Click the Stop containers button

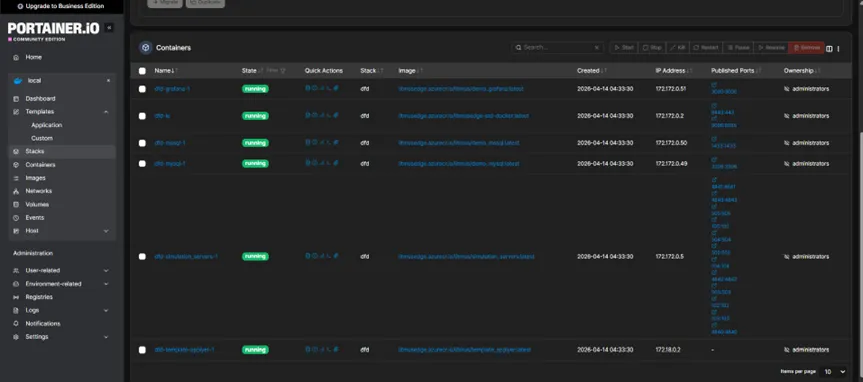[x=652, y=48]
